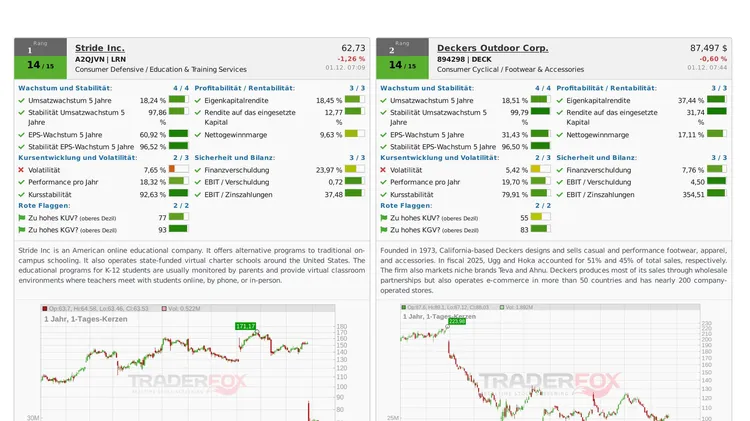The height and width of the screenshot is (421, 750).
Task: Select Stride's Wachstum und Stabilität section header
Action: click(65, 88)
